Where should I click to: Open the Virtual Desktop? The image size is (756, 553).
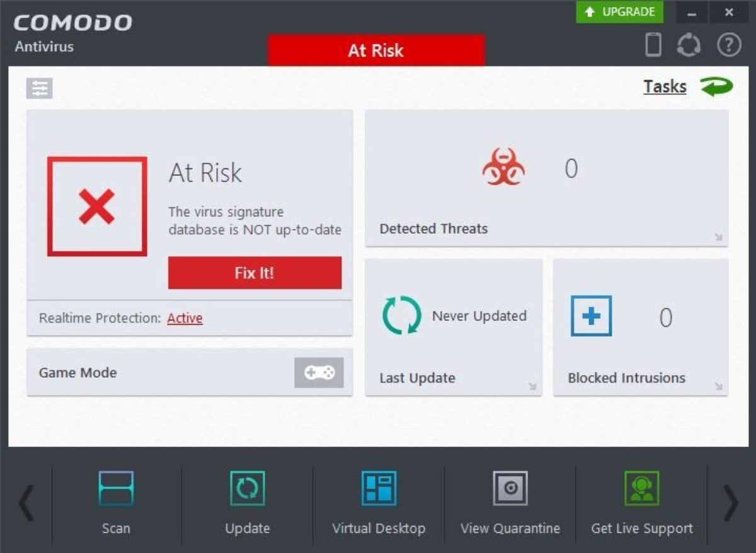tap(379, 489)
